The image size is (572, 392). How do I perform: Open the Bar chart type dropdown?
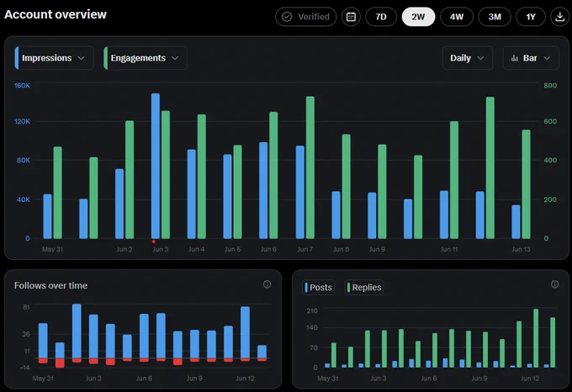click(x=531, y=58)
